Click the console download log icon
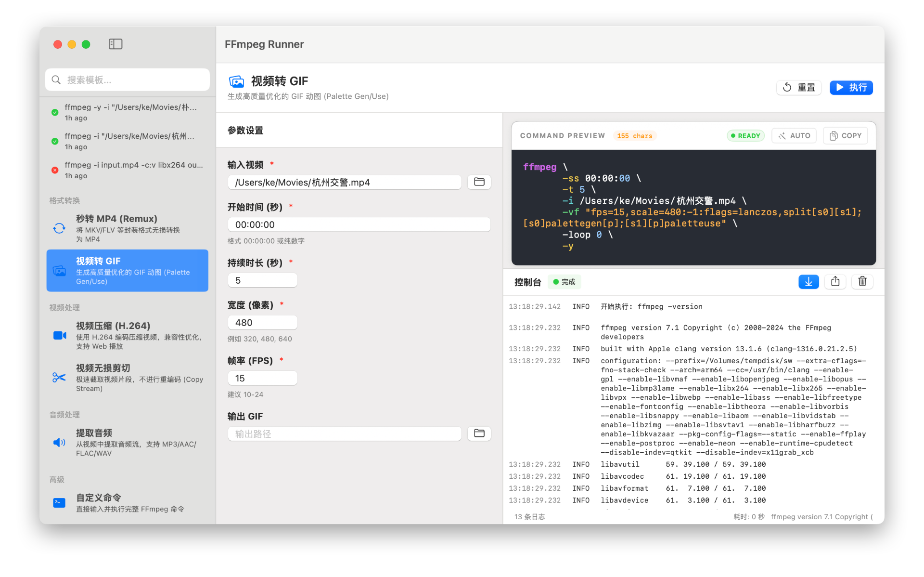 [808, 282]
